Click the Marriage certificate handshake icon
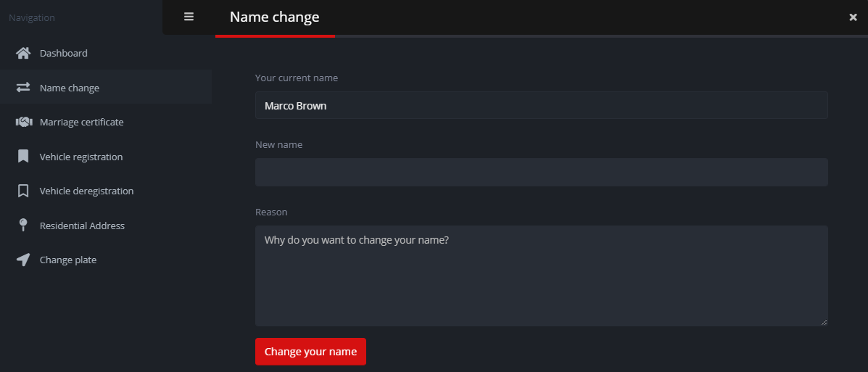868x372 pixels. click(x=23, y=122)
